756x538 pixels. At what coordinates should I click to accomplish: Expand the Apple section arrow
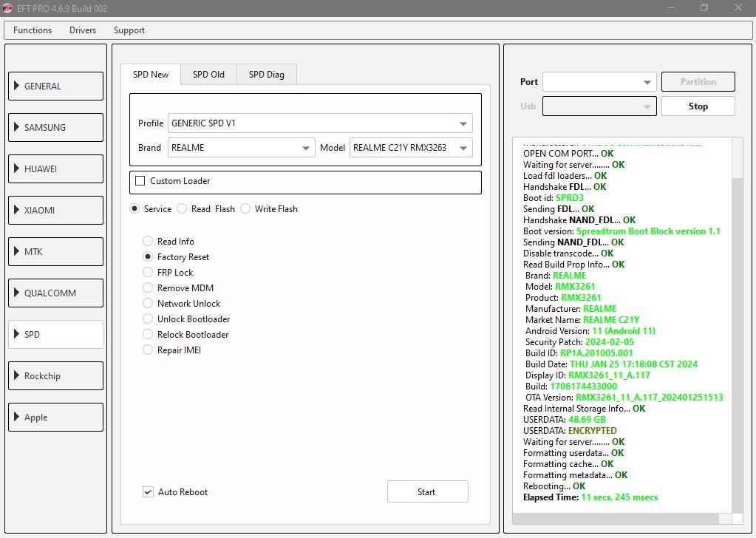pyautogui.click(x=16, y=417)
